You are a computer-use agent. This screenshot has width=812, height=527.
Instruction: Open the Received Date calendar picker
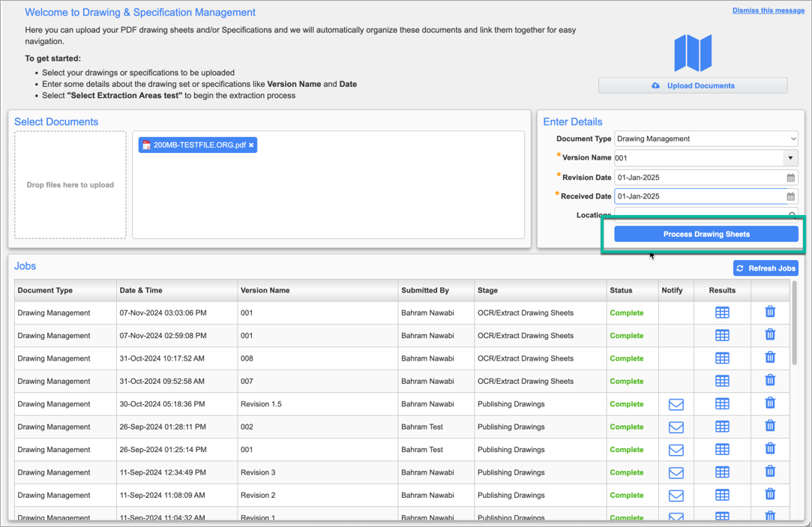791,196
